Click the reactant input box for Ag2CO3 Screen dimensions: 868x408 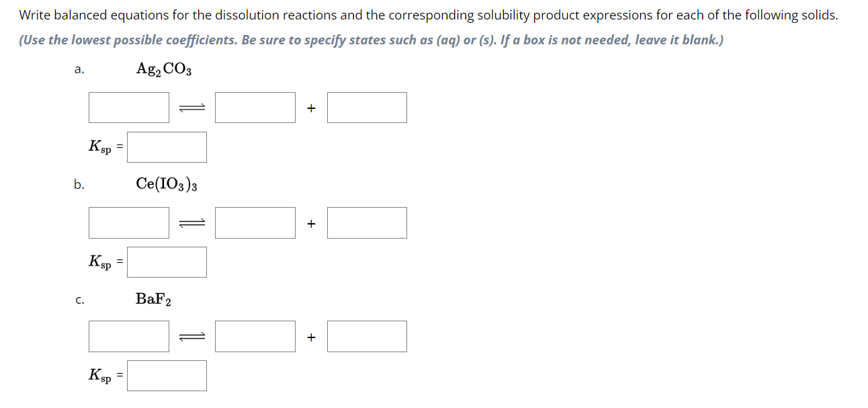[128, 107]
